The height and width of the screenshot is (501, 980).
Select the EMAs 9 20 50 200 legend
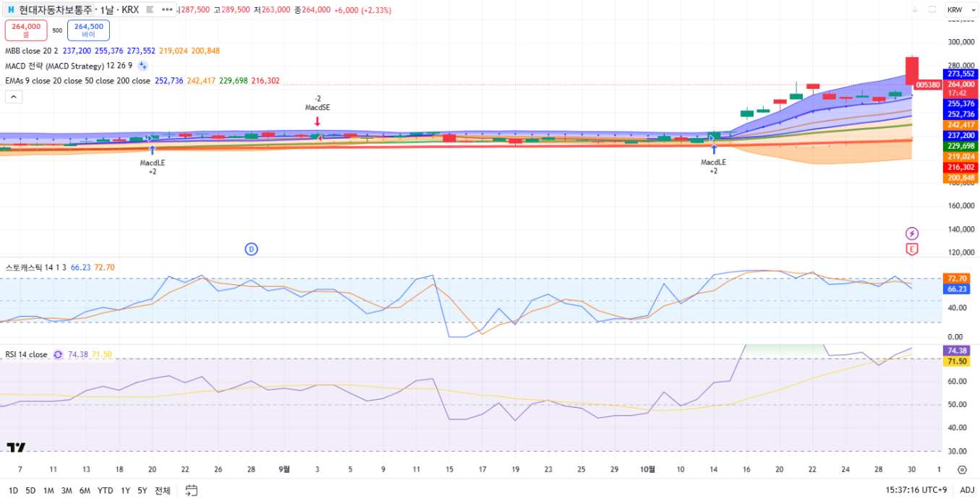77,81
